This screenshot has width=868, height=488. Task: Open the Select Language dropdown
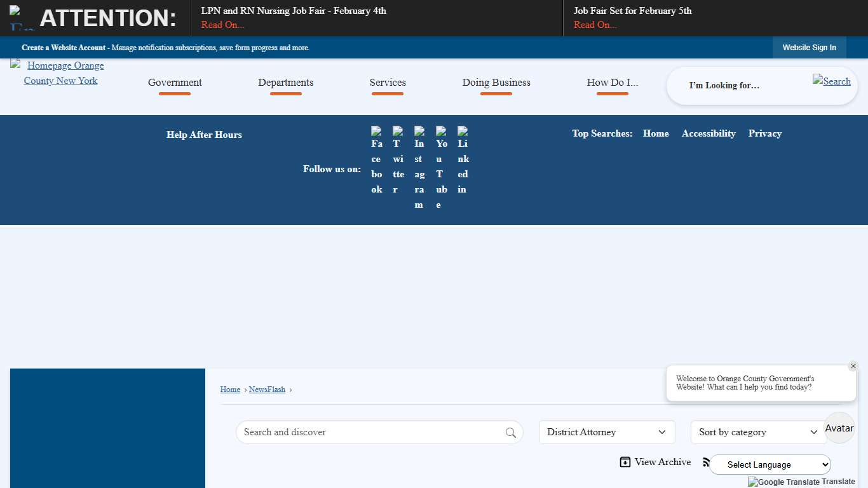pyautogui.click(x=770, y=464)
